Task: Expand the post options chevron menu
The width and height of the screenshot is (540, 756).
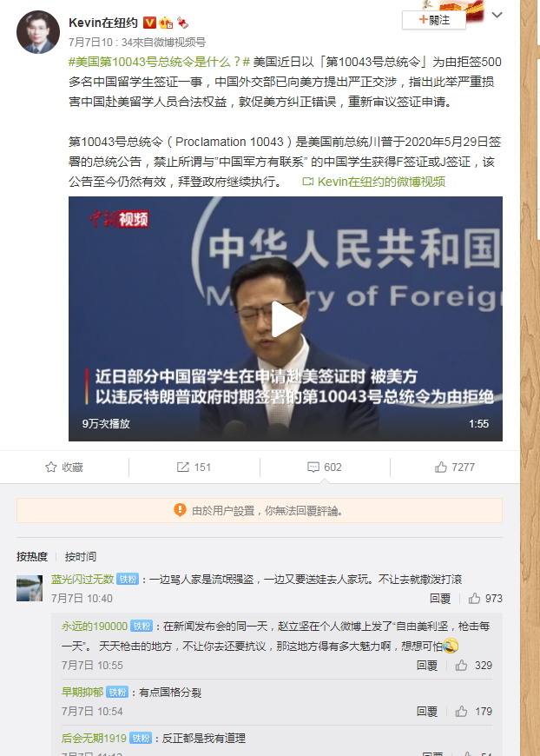Action: 497,15
